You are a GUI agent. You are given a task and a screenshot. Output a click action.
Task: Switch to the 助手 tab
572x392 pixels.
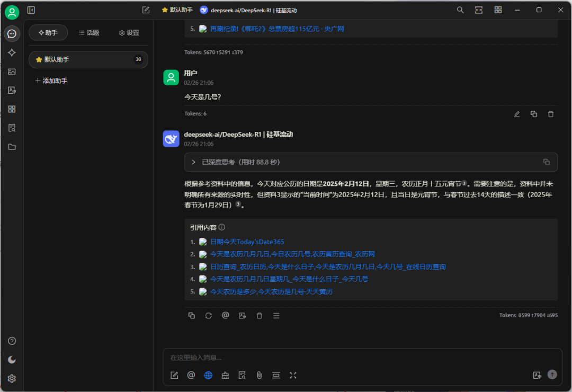pyautogui.click(x=49, y=33)
